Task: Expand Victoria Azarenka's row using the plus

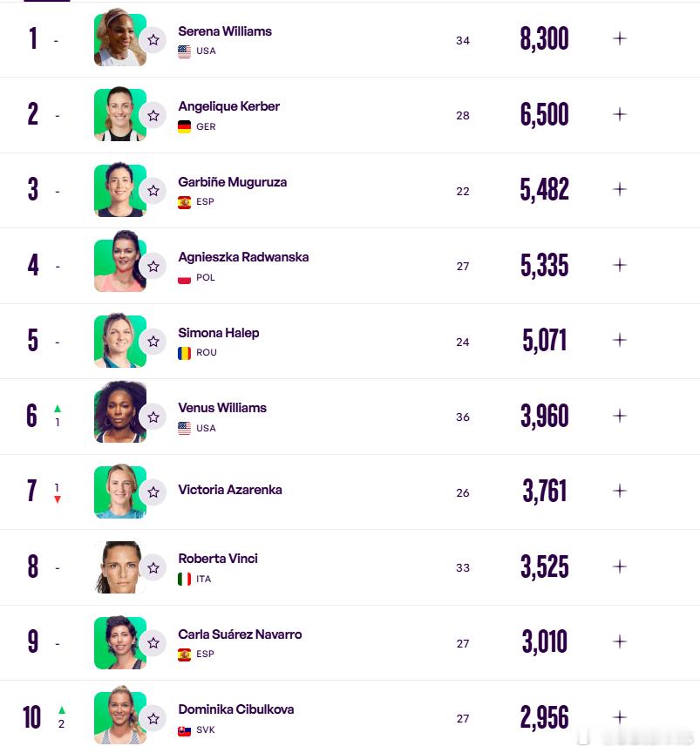Action: [620, 491]
